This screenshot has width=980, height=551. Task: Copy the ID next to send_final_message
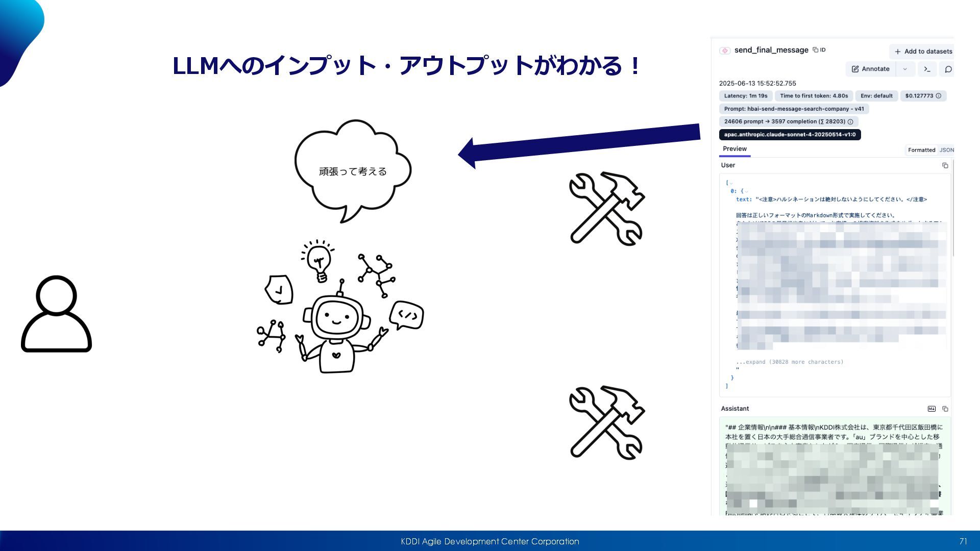(x=819, y=50)
